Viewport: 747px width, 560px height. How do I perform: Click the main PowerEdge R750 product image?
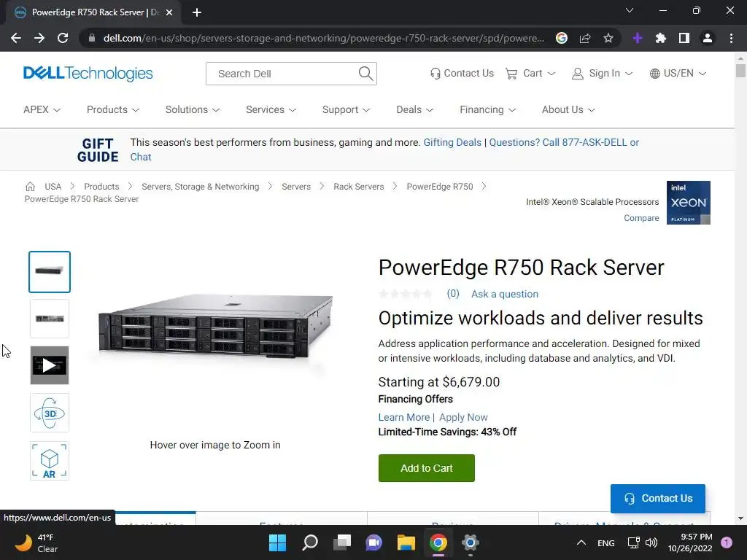point(215,329)
